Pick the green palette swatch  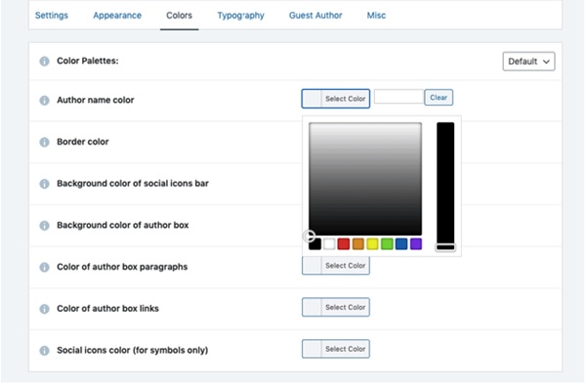coord(387,243)
